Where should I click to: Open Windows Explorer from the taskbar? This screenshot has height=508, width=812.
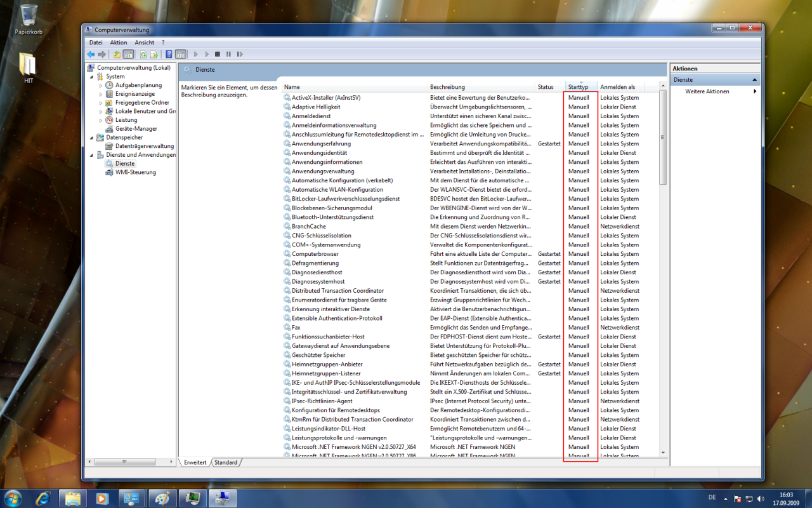72,498
